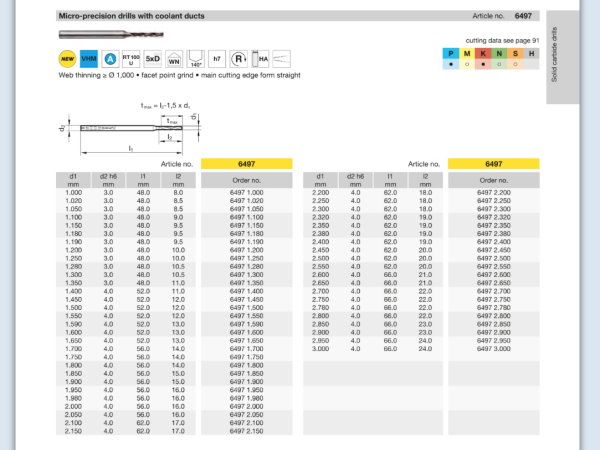The image size is (600, 450).
Task: Click order number 6497 3,000
Action: 493,347
